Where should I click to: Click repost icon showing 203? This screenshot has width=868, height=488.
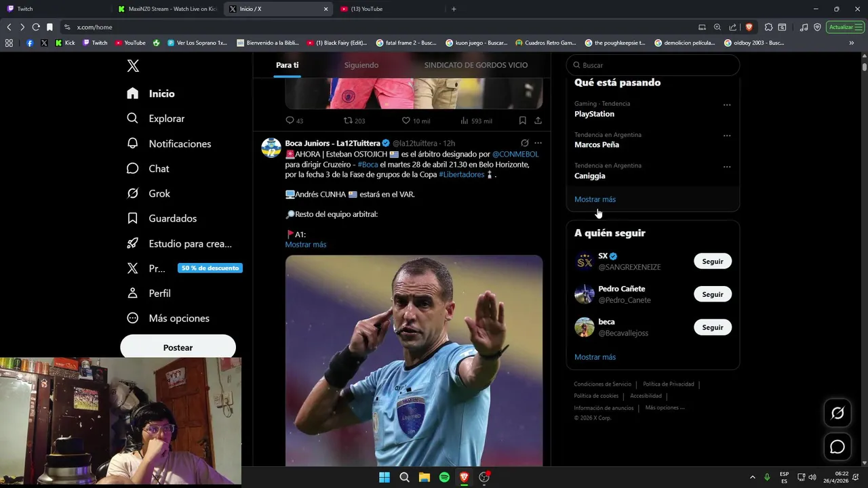point(354,121)
